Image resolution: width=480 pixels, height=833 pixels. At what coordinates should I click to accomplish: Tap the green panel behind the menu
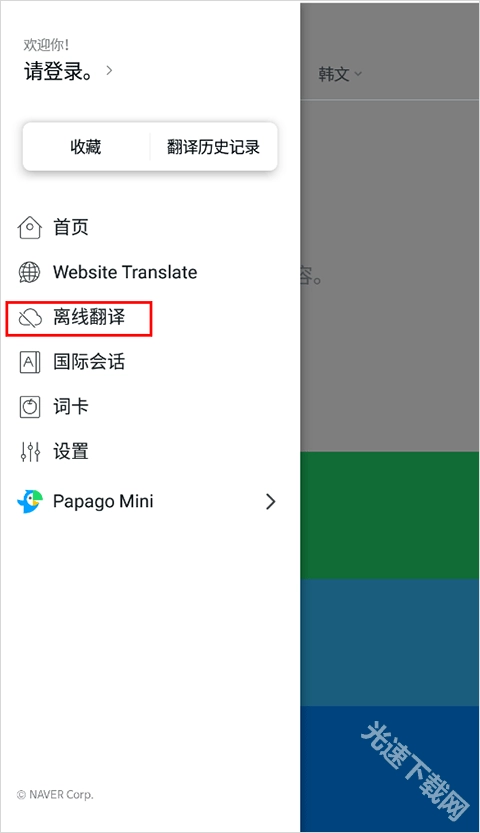pos(390,515)
